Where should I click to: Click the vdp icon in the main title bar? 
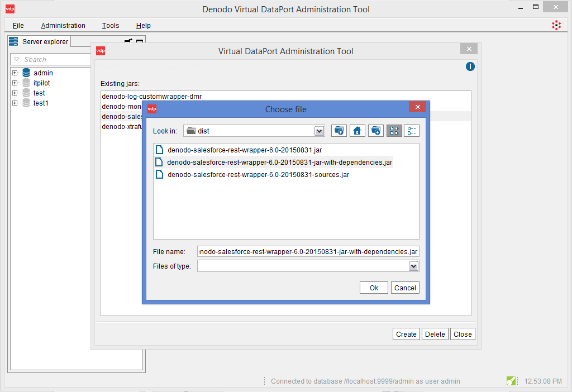pyautogui.click(x=10, y=9)
